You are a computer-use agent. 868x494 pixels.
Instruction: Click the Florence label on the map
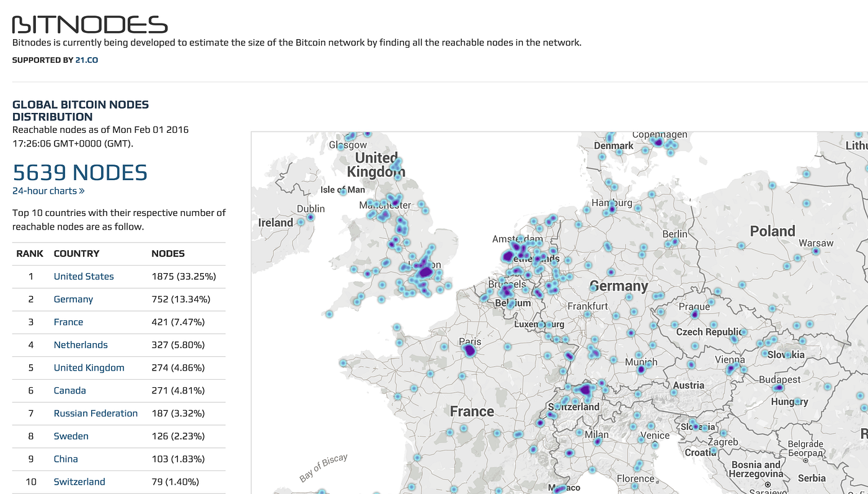[x=635, y=478]
